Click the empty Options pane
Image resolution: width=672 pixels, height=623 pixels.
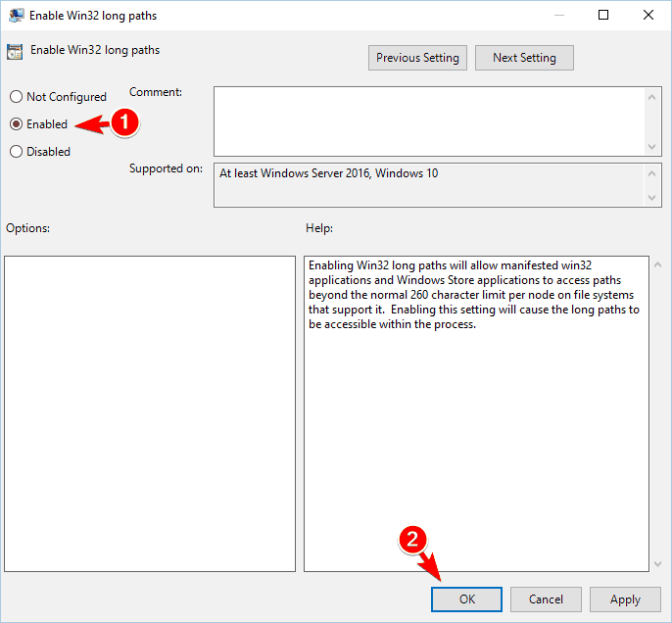pyautogui.click(x=150, y=414)
